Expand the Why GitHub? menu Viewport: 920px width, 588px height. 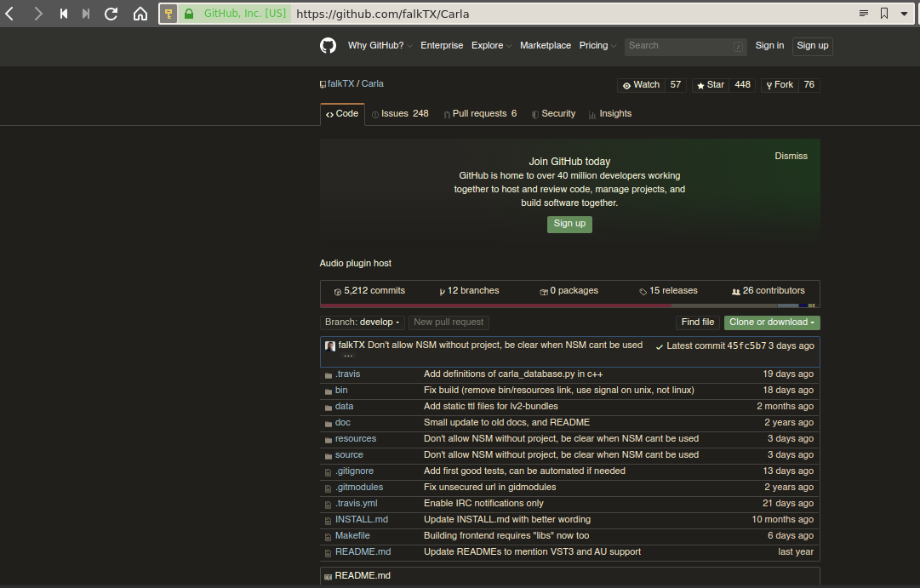point(380,46)
